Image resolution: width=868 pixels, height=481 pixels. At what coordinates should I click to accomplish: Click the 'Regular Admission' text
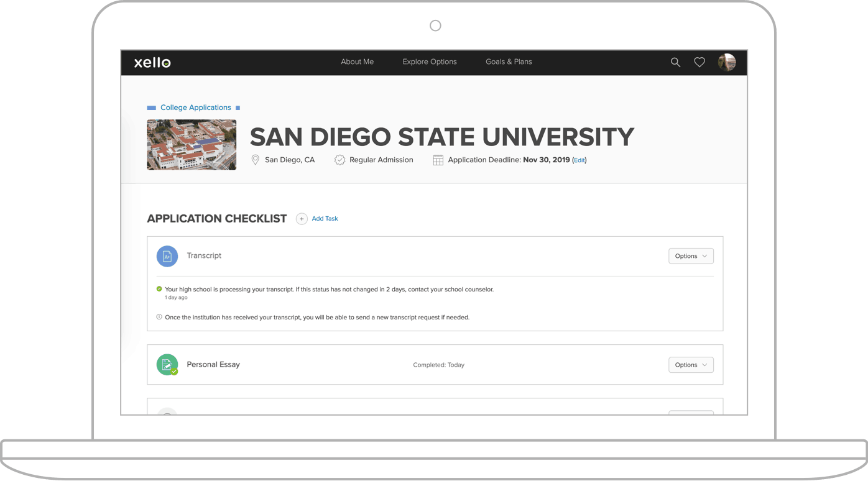pos(381,160)
